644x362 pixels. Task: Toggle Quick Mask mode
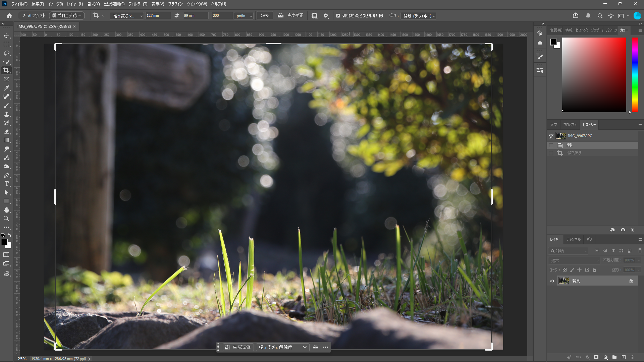tap(6, 255)
